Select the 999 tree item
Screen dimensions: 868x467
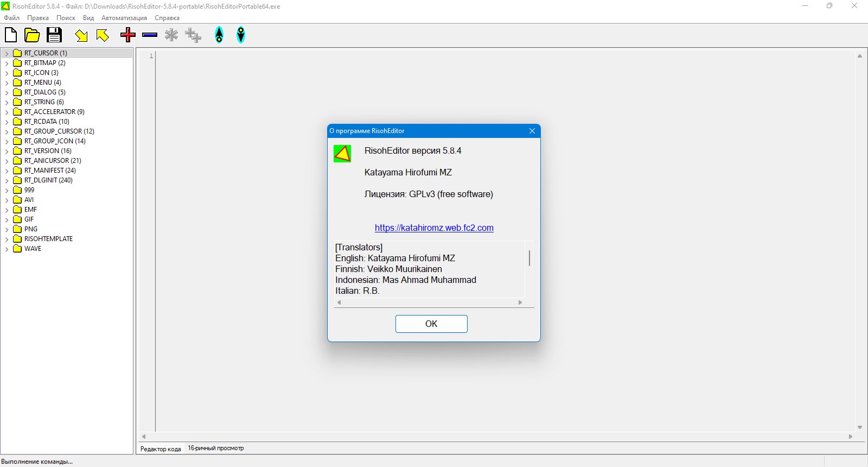(29, 190)
